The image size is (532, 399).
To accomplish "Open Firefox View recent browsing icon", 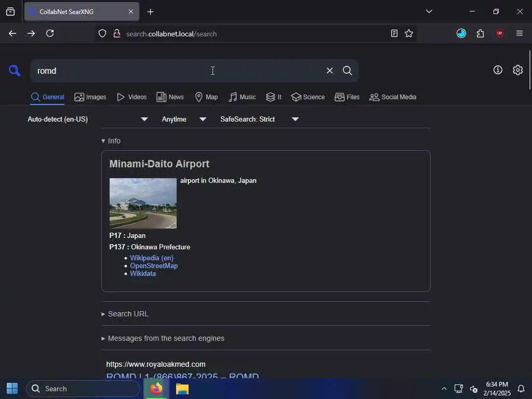I will [10, 12].
